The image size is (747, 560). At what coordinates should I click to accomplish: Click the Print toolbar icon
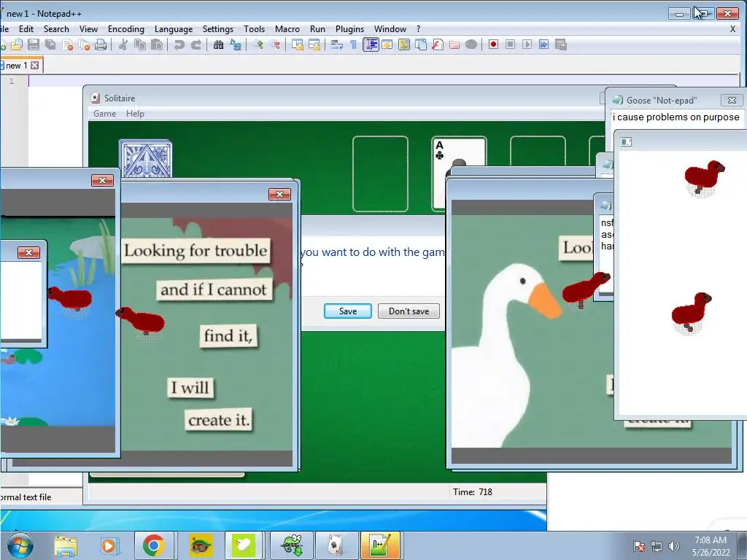(x=101, y=44)
